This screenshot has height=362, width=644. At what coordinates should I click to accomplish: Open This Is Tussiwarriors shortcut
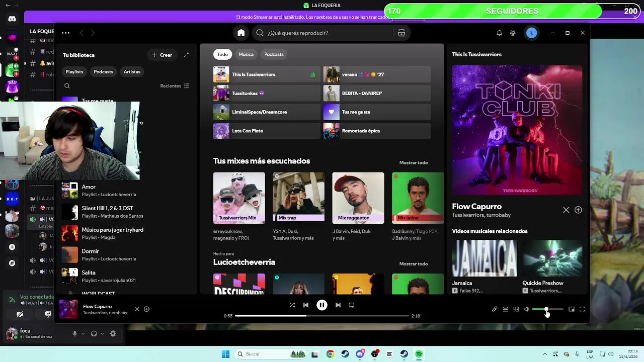pyautogui.click(x=266, y=74)
